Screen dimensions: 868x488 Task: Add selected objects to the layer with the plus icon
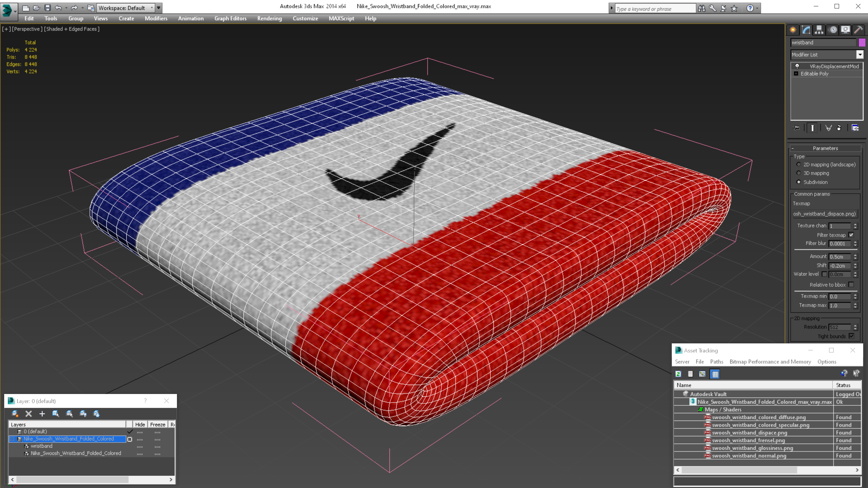(x=42, y=414)
